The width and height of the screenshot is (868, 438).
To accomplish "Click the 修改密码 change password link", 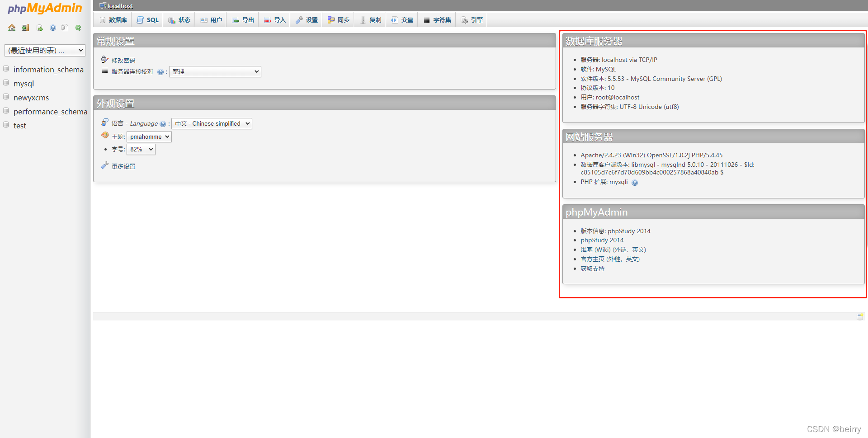I will coord(123,61).
